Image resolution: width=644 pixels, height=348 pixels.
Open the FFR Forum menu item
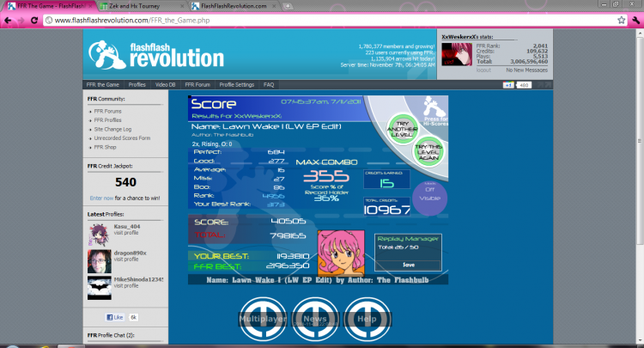coord(197,85)
